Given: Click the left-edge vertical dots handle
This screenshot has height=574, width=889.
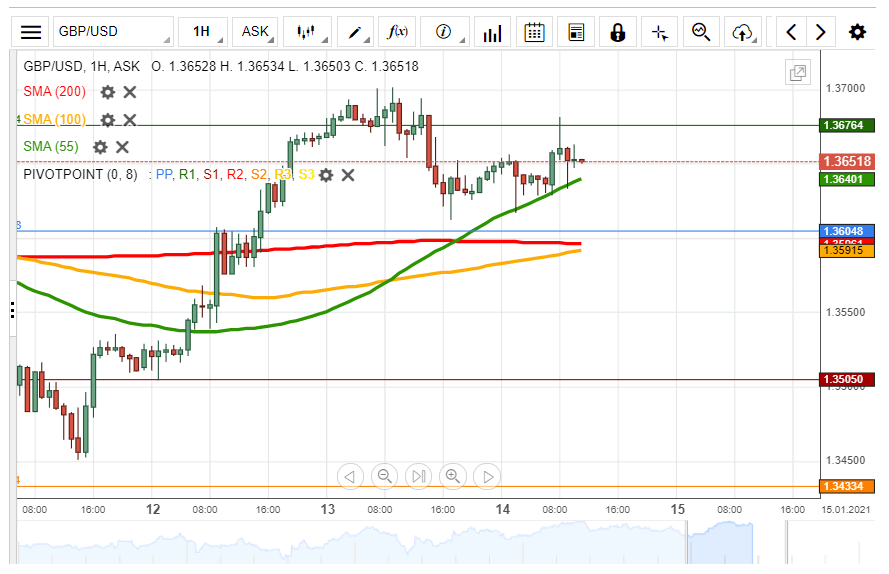Looking at the screenshot, I should coord(12,310).
